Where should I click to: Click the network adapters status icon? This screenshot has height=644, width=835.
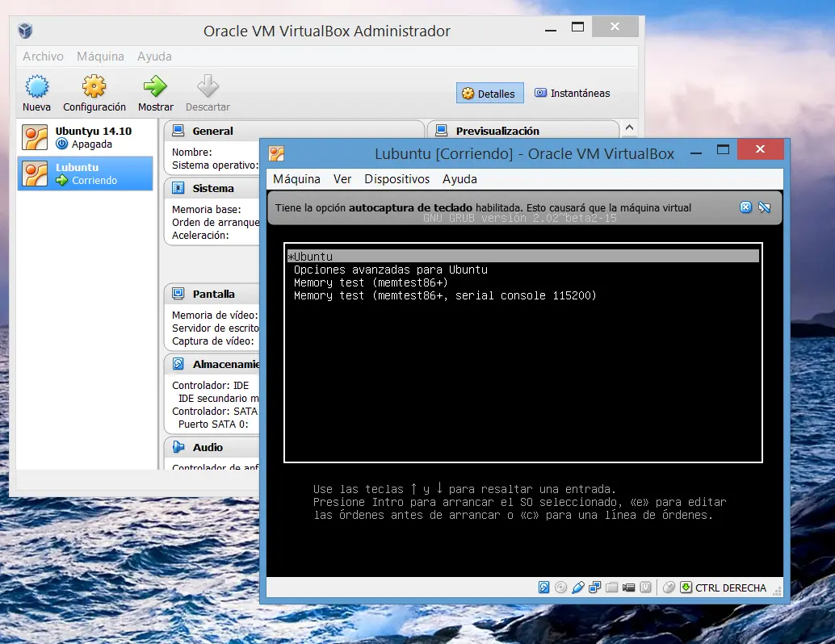(x=595, y=588)
